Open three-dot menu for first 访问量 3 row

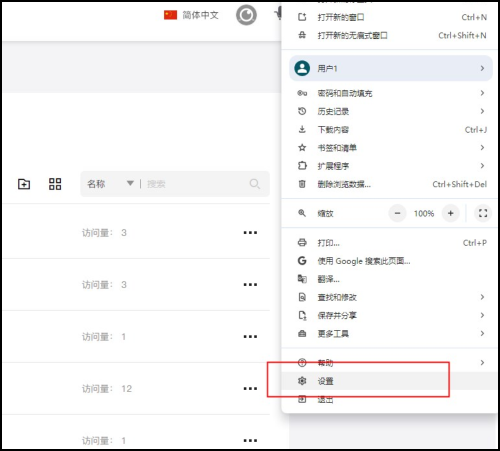pyautogui.click(x=250, y=233)
